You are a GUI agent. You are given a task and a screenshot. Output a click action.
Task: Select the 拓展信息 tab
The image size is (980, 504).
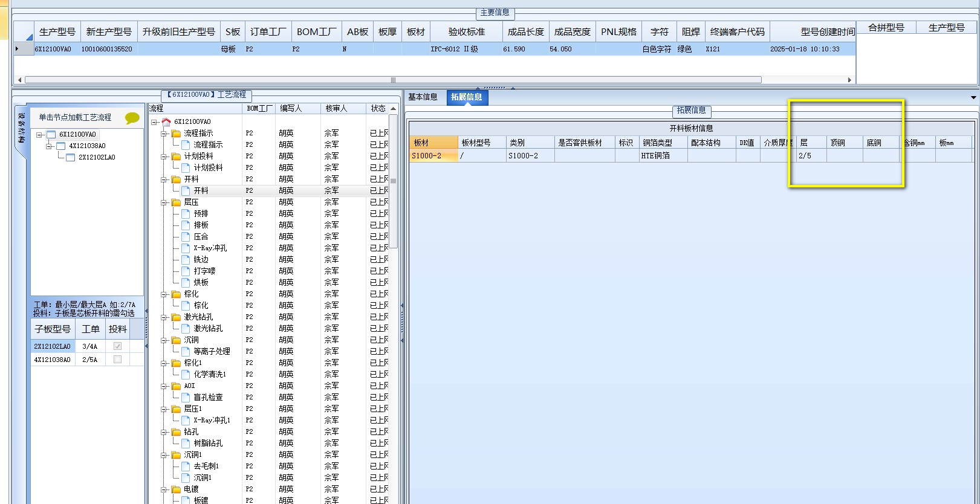467,97
